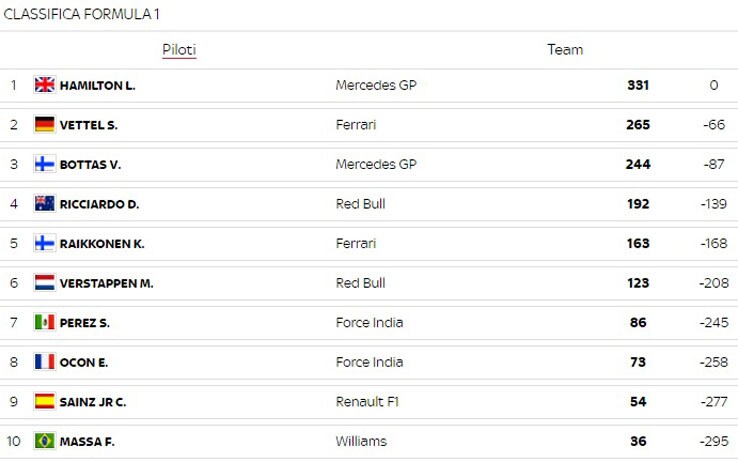Open driver name VETTEL S.
Viewport: 738px width, 462px height.
(x=88, y=125)
